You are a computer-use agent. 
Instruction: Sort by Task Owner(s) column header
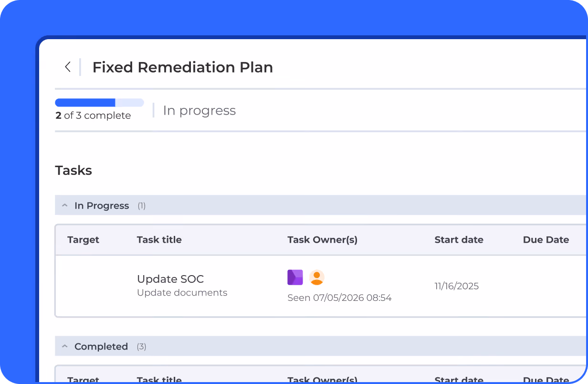pos(323,240)
